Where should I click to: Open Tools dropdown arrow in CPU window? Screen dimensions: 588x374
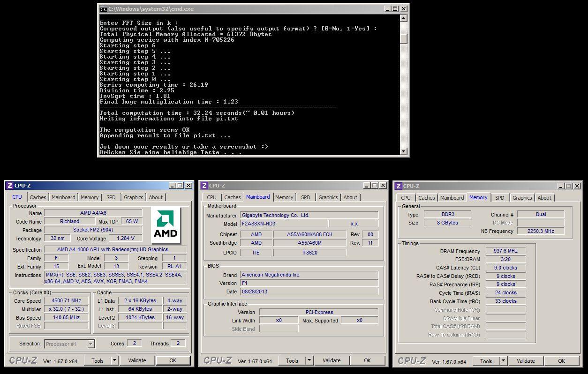114,360
